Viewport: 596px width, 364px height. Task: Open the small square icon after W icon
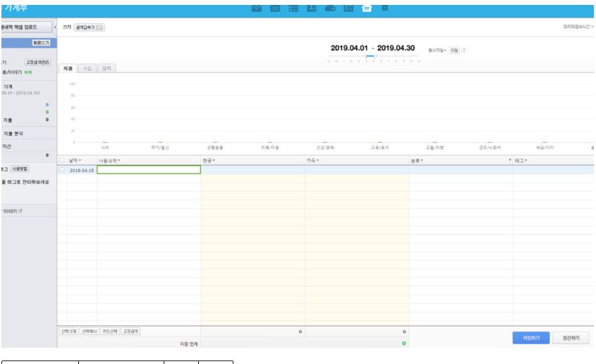click(384, 8)
